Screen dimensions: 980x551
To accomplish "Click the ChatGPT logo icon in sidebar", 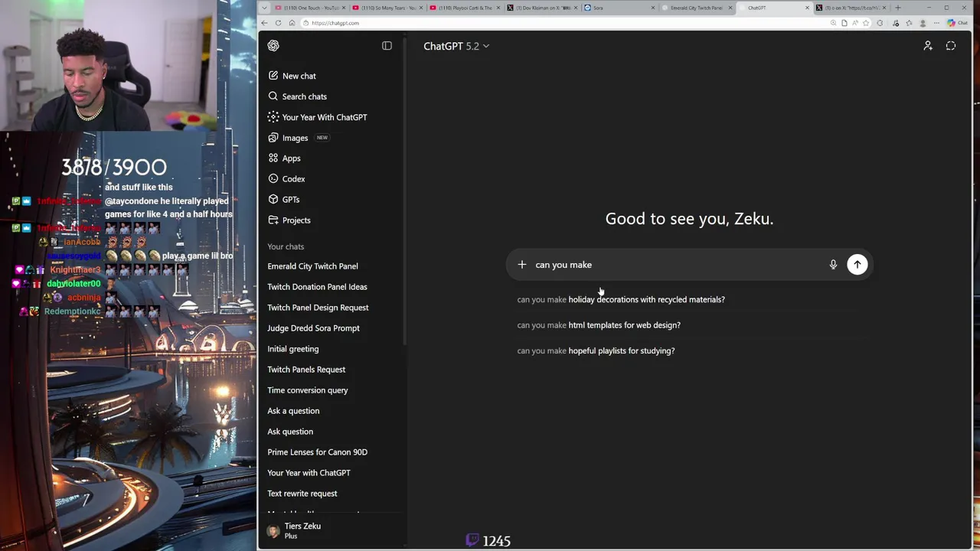I will pos(273,46).
